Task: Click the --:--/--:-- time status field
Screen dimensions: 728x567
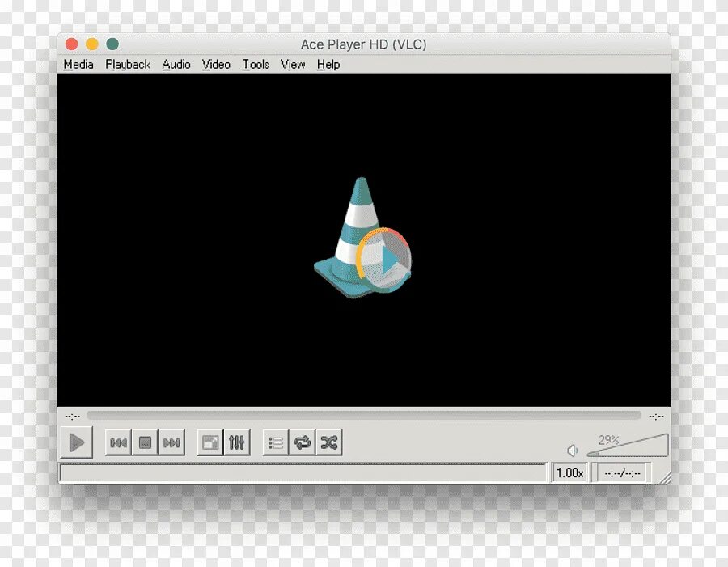Action: click(x=622, y=473)
